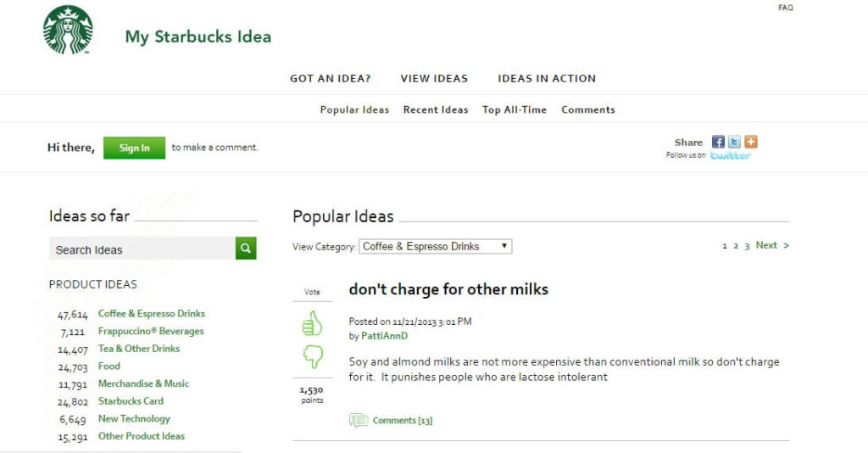The height and width of the screenshot is (453, 868).
Task: Open the View Ideas menu
Action: 435,79
